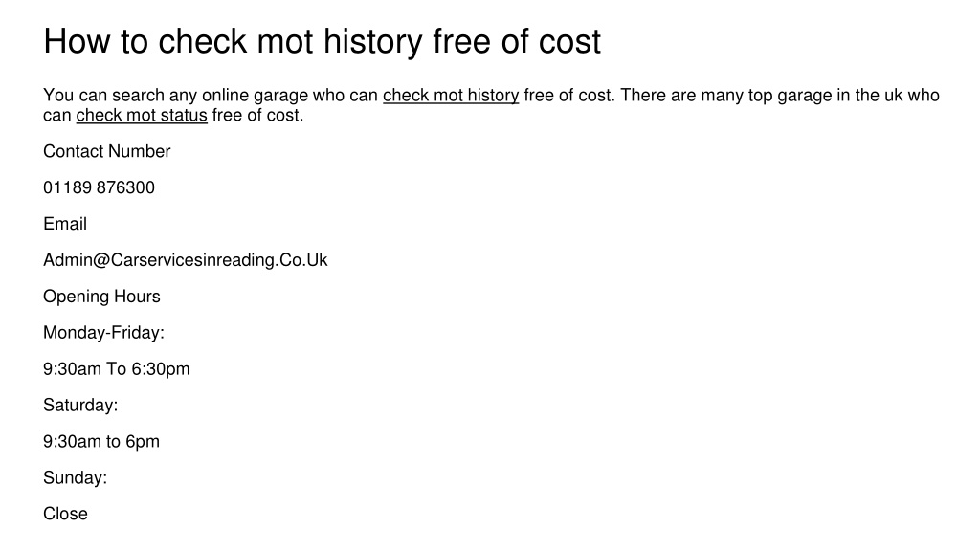The image size is (980, 551).
Task: Click the '9:30am to 6pm' hours text
Action: tap(101, 442)
